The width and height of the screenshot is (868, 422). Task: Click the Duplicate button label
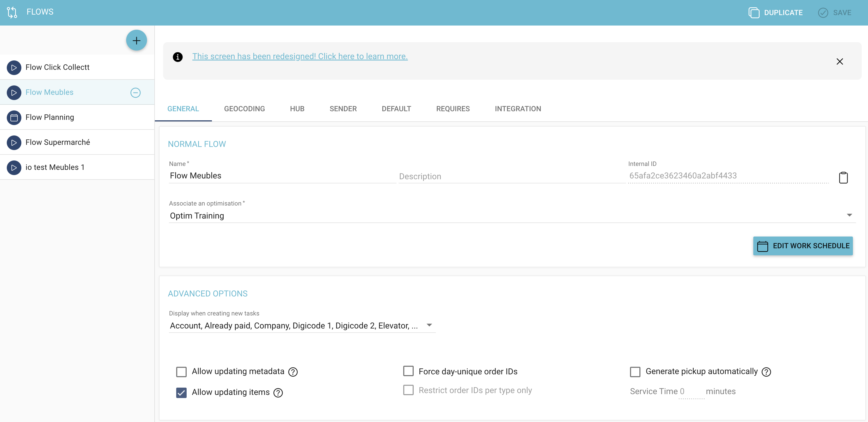[x=784, y=13]
